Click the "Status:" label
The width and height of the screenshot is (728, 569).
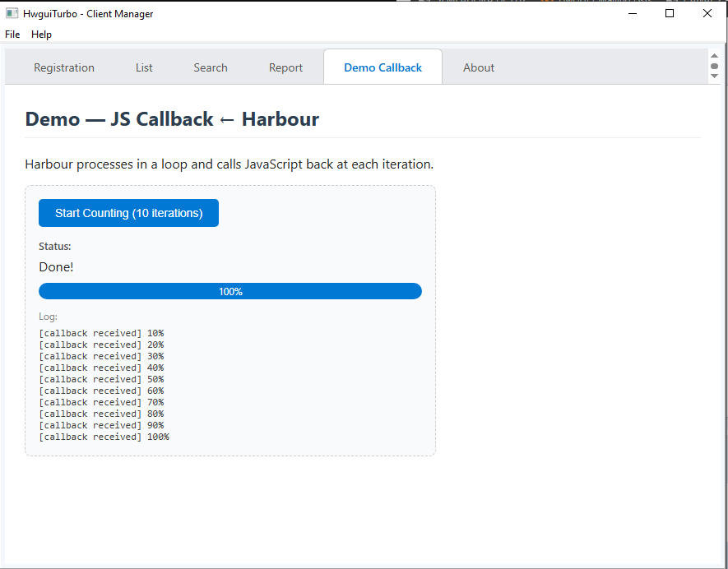(55, 247)
